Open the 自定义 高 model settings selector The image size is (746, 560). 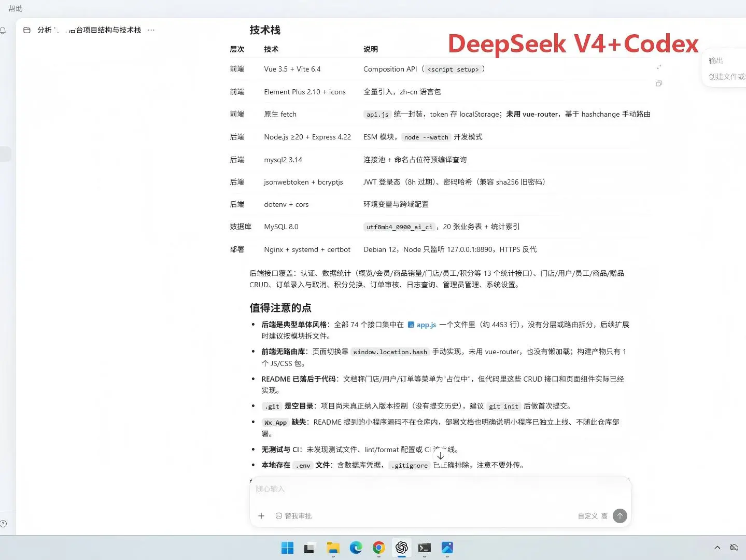593,516
